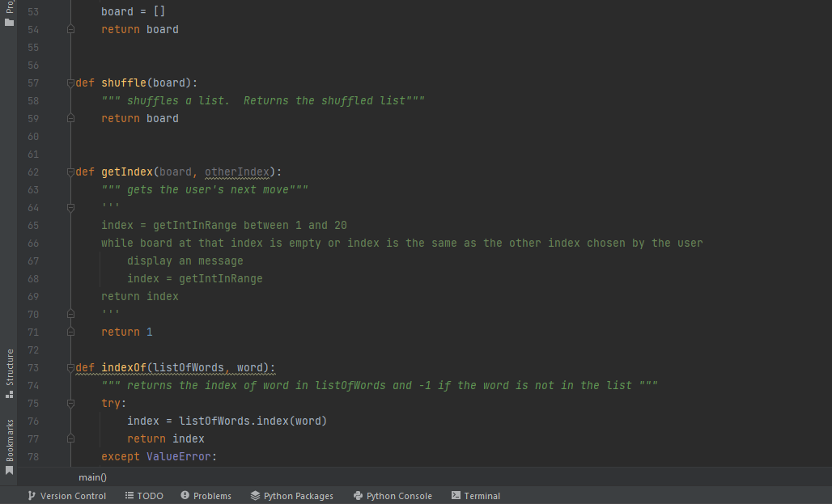Click the shuffle function name
Image resolution: width=832 pixels, height=504 pixels.
pos(124,83)
